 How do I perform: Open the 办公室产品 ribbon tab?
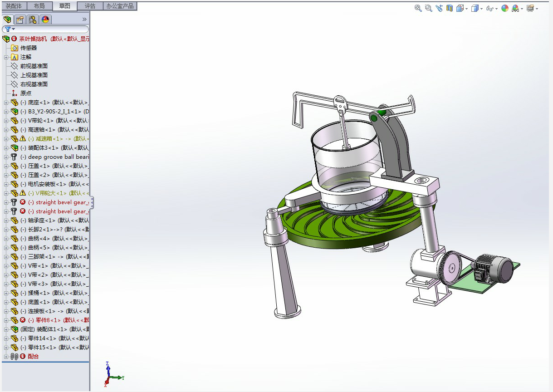point(120,6)
